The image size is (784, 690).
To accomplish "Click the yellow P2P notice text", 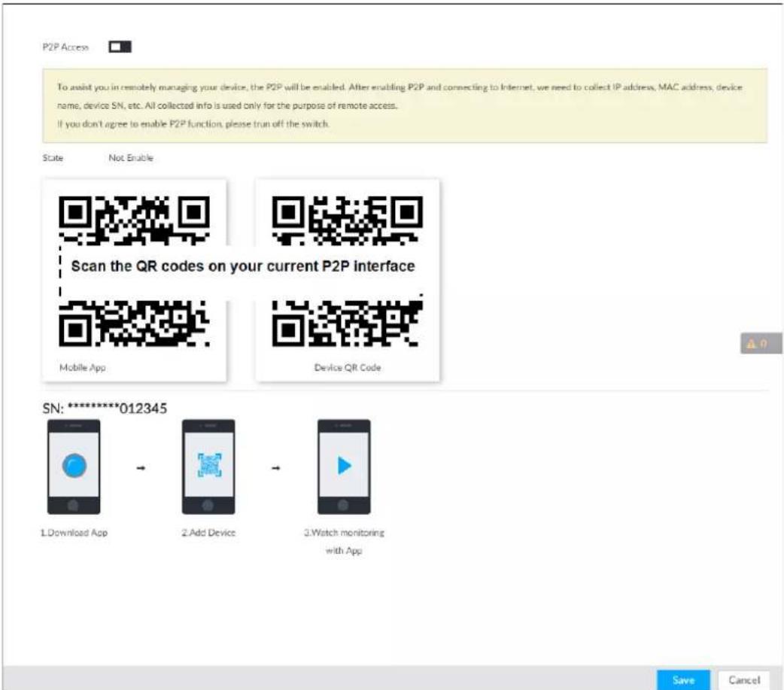I will [400, 105].
